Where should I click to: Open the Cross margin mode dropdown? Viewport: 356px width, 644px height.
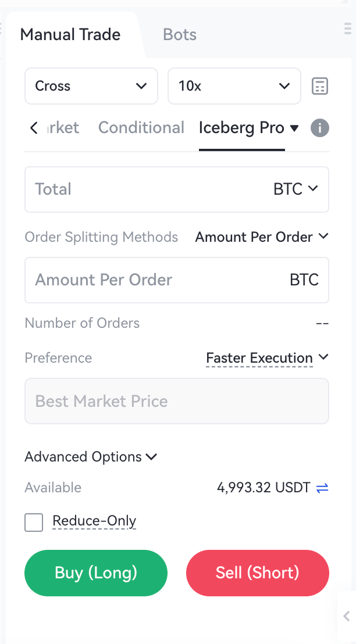tap(91, 86)
